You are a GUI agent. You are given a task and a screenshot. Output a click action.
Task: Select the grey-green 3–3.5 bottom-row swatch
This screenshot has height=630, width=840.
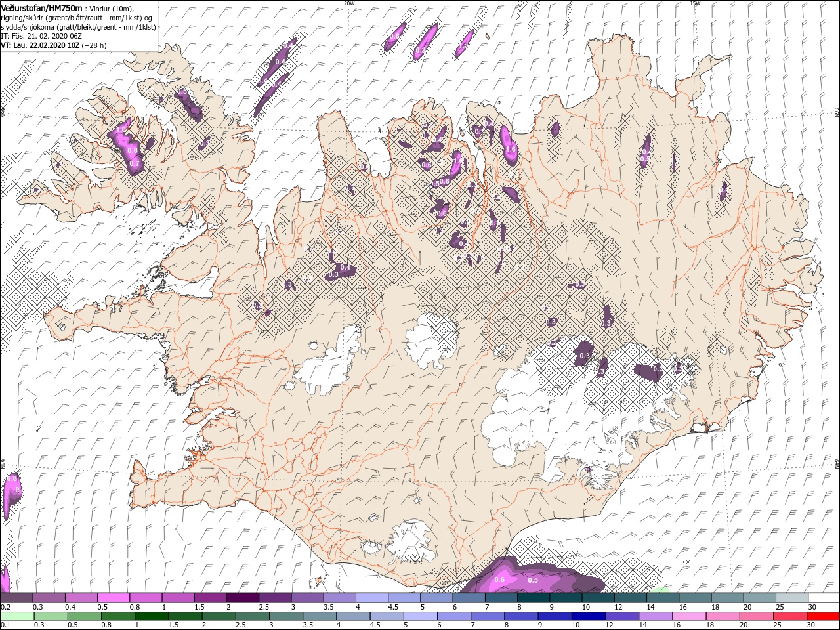click(285, 616)
